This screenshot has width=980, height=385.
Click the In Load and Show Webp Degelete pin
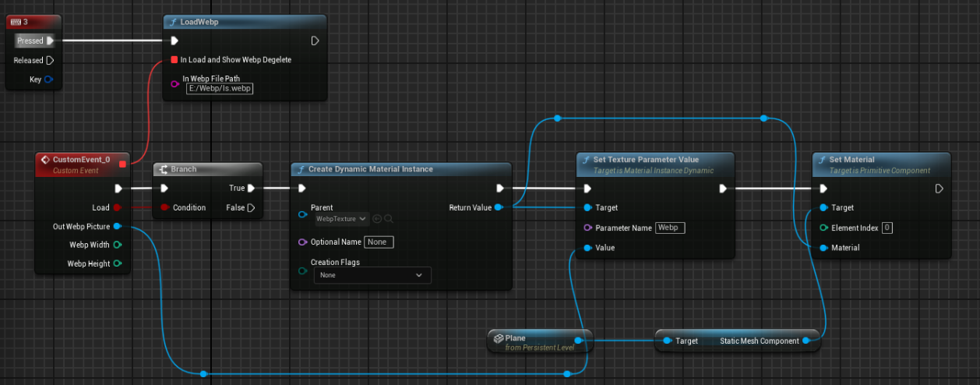coord(174,59)
